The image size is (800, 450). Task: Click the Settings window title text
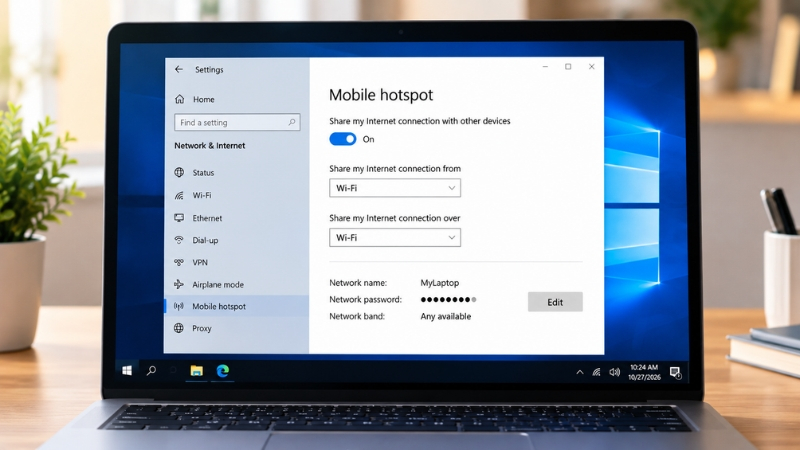click(x=209, y=69)
